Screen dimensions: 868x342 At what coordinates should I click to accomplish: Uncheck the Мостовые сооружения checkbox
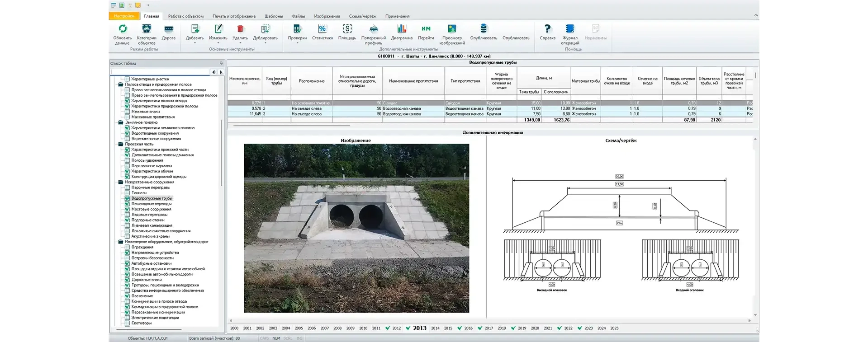(x=128, y=209)
